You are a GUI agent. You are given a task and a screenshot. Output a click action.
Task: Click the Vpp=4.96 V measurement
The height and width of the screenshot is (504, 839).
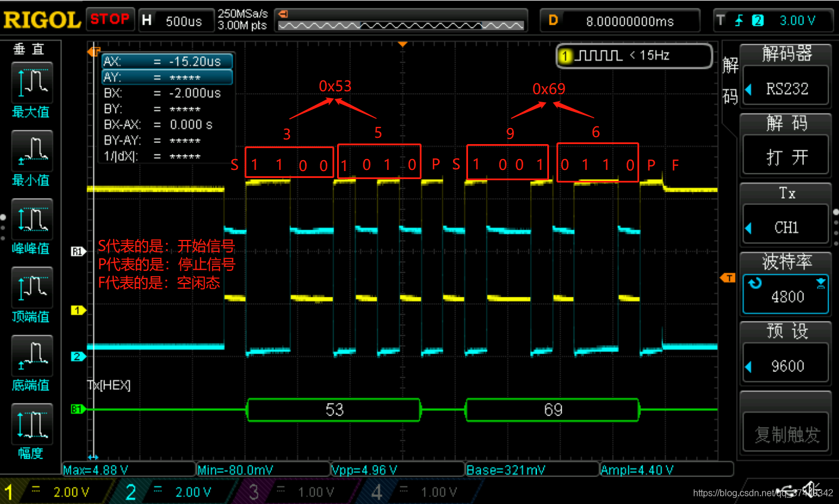pyautogui.click(x=397, y=470)
